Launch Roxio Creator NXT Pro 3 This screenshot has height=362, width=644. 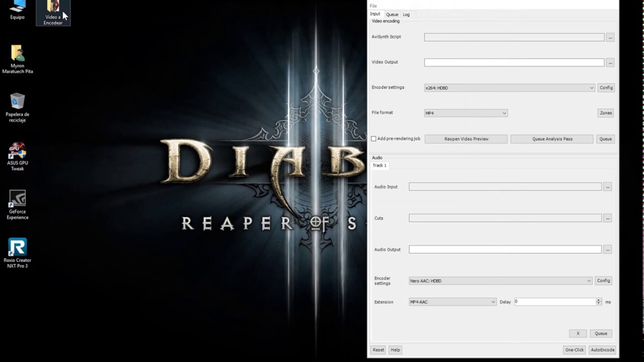pyautogui.click(x=18, y=253)
